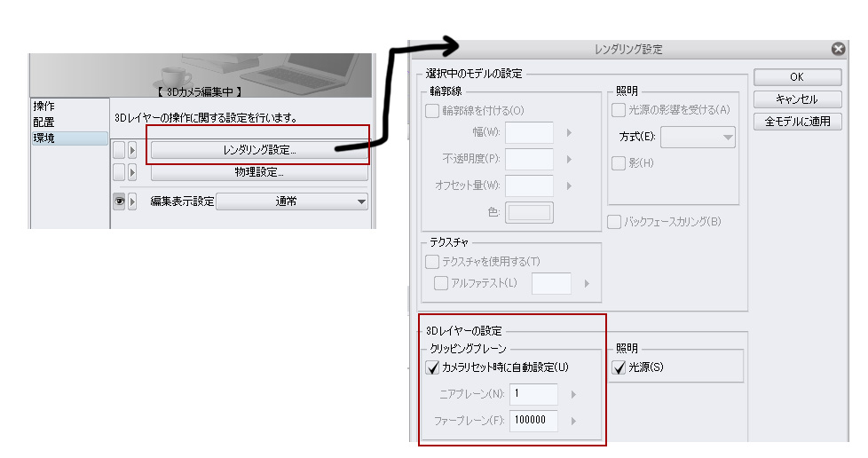Enable 光源の影響を受ける(A) checkbox

pos(619,110)
